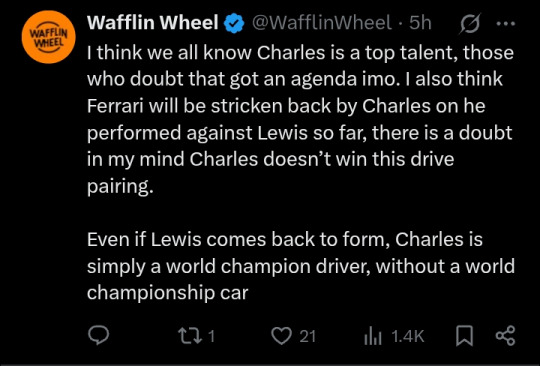Click the reply speech bubble icon

[x=98, y=335]
